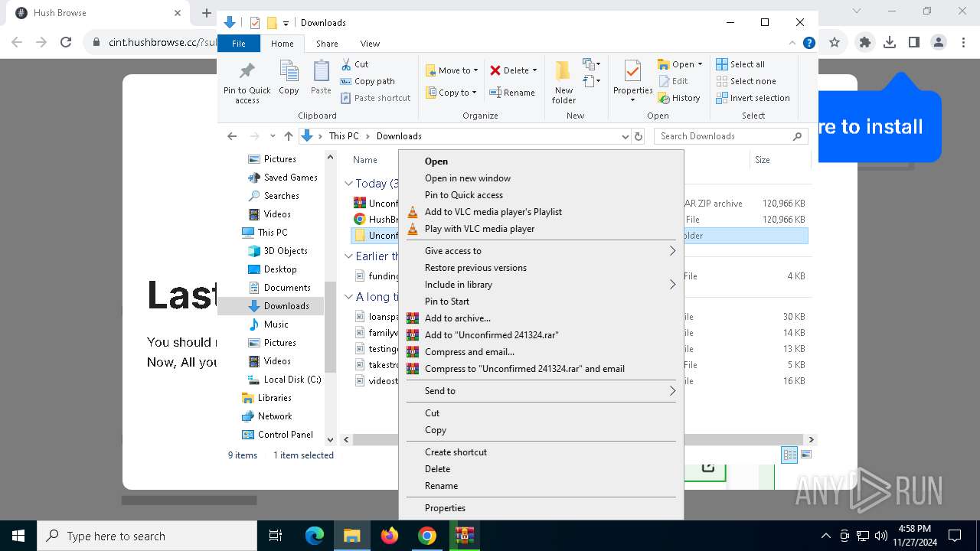Click Invert selection in ribbon
The image size is (980, 551).
click(x=753, y=98)
